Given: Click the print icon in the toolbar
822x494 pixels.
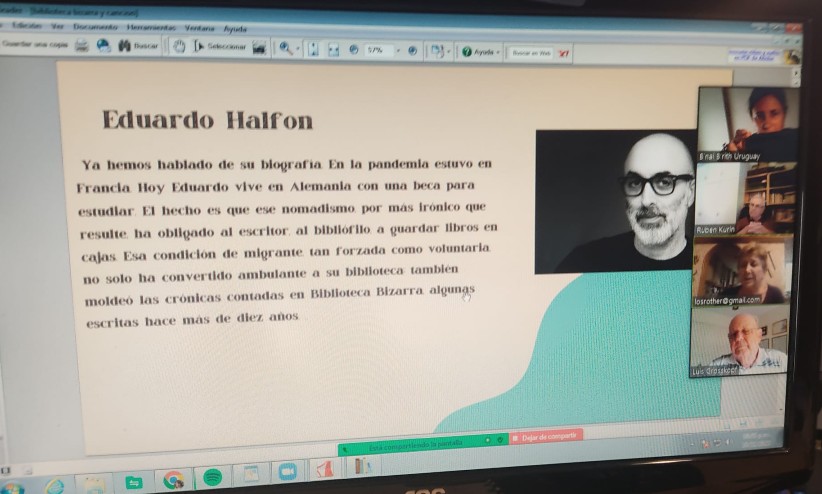Looking at the screenshot, I should click(x=81, y=46).
